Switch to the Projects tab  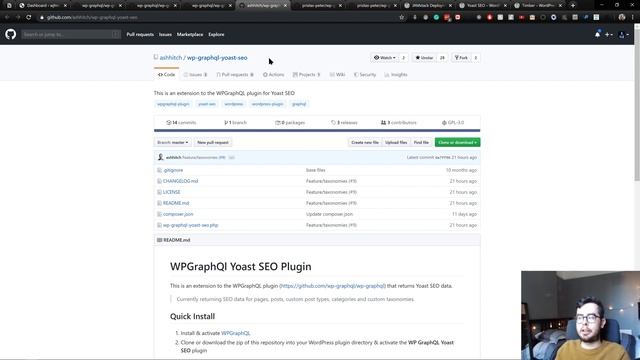(307, 75)
